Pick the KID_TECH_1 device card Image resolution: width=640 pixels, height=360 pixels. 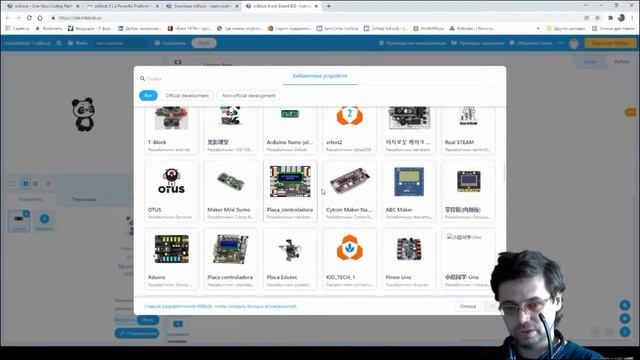tap(349, 259)
